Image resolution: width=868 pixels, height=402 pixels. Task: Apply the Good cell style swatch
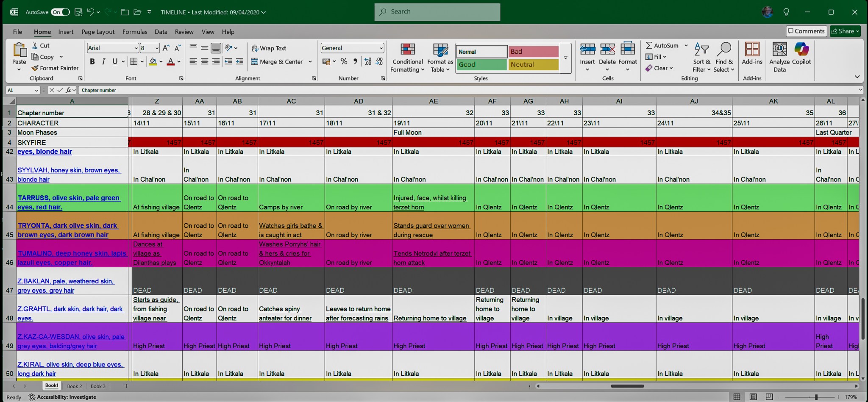pos(481,65)
